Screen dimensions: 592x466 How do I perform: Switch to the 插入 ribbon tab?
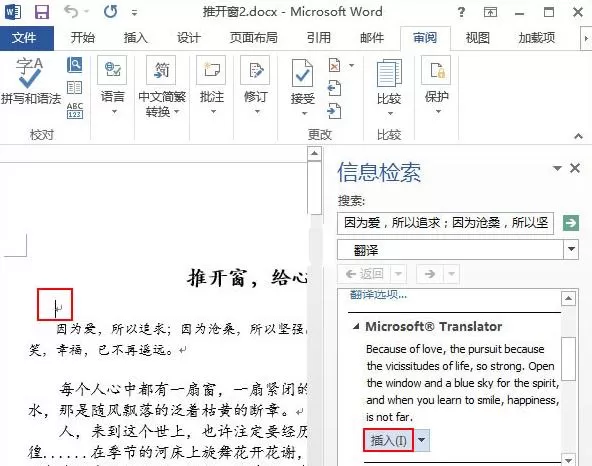tap(136, 38)
